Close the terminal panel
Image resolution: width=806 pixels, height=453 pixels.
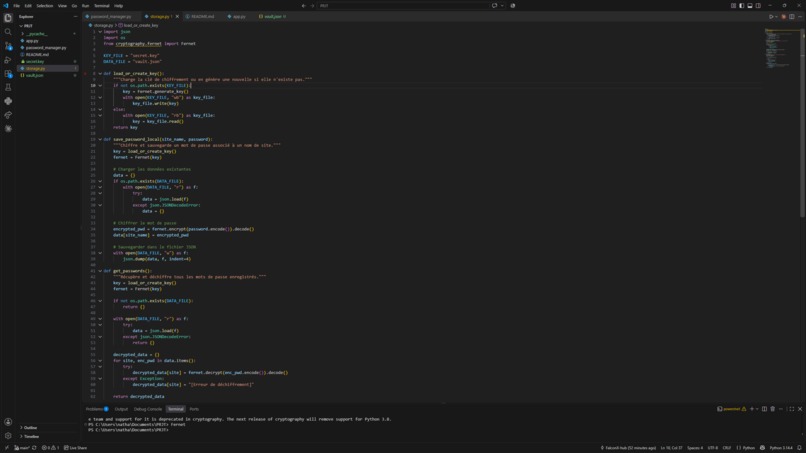800,409
